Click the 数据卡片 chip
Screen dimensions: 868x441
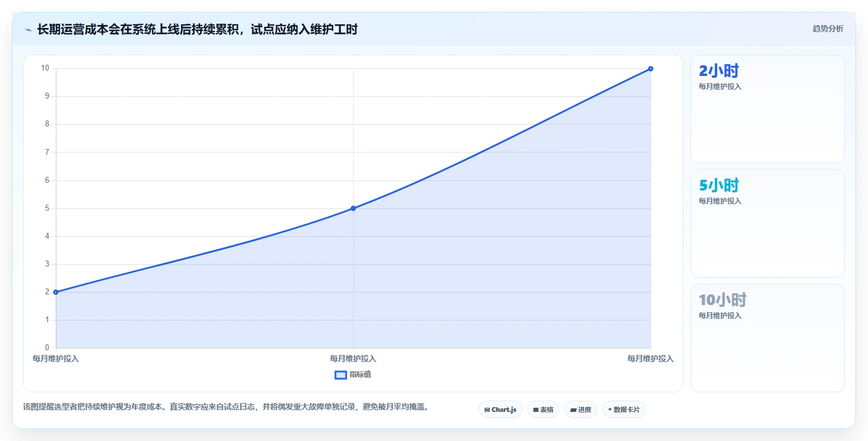(x=624, y=410)
